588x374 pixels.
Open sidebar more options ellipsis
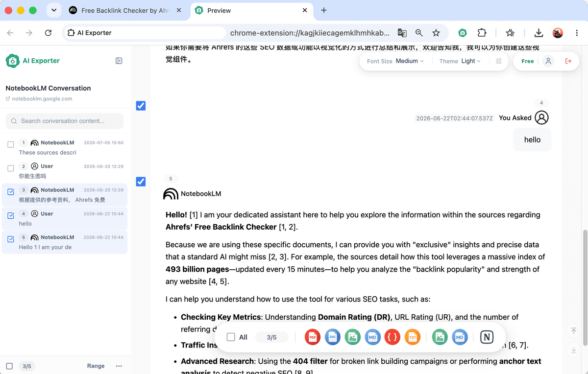click(x=119, y=366)
